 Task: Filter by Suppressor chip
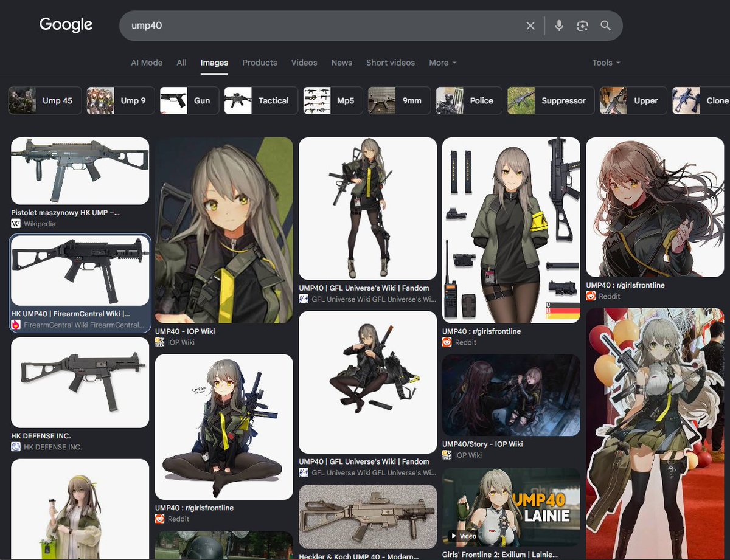coord(551,100)
